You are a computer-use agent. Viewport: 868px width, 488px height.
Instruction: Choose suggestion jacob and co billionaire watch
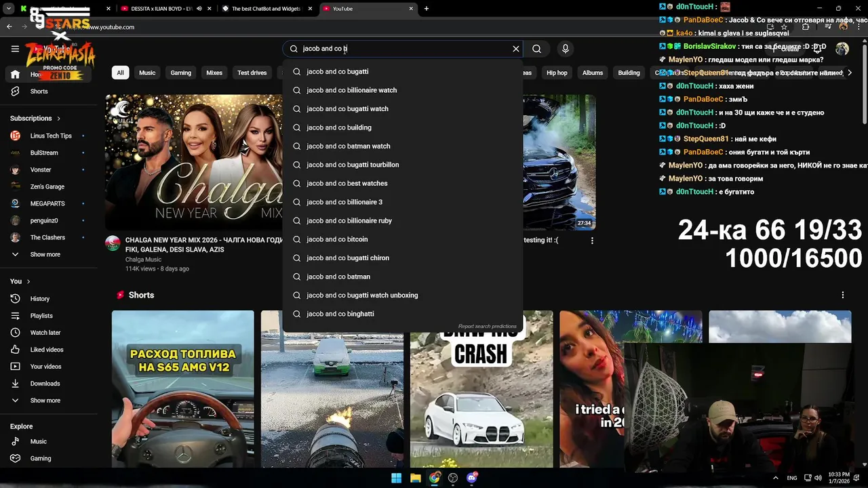pos(403,90)
